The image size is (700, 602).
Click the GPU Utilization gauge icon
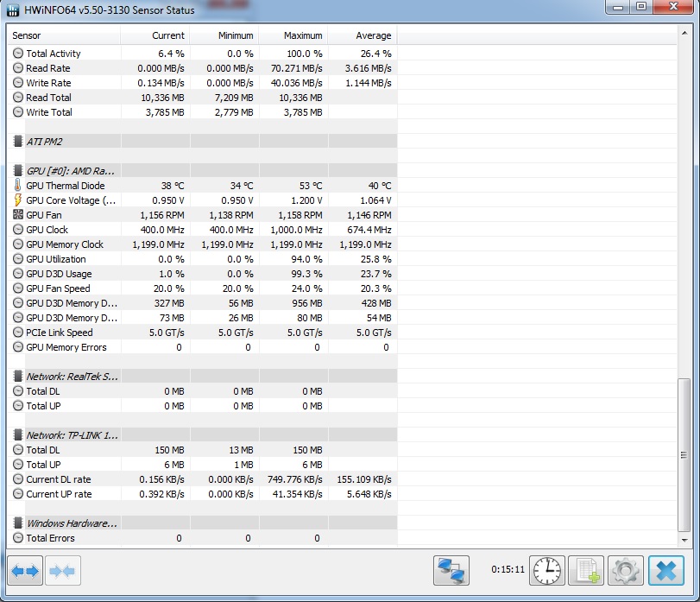(18, 259)
